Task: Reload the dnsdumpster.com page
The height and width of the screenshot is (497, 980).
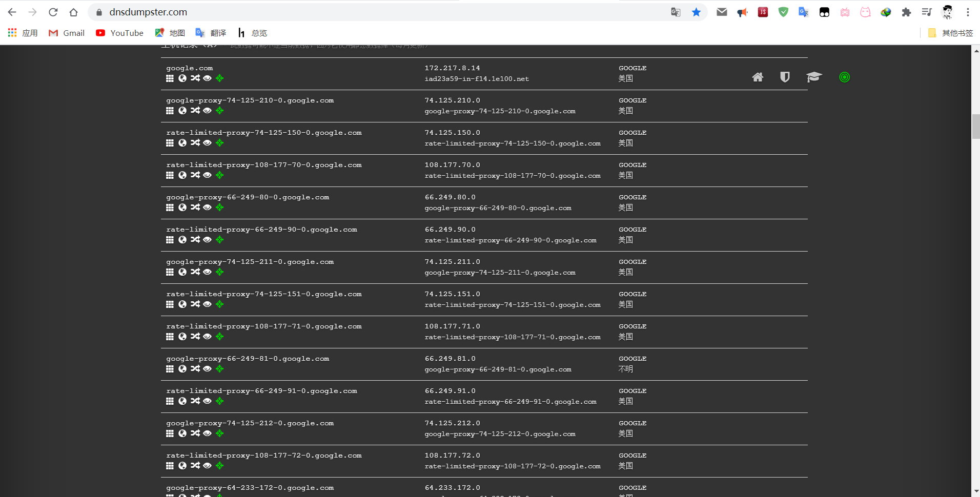Action: 53,12
